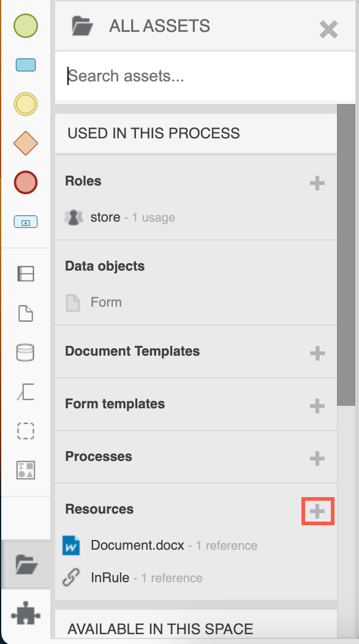Viewport: 359px width, 644px height.
Task: Select the dashed group shape
Action: pos(26,431)
